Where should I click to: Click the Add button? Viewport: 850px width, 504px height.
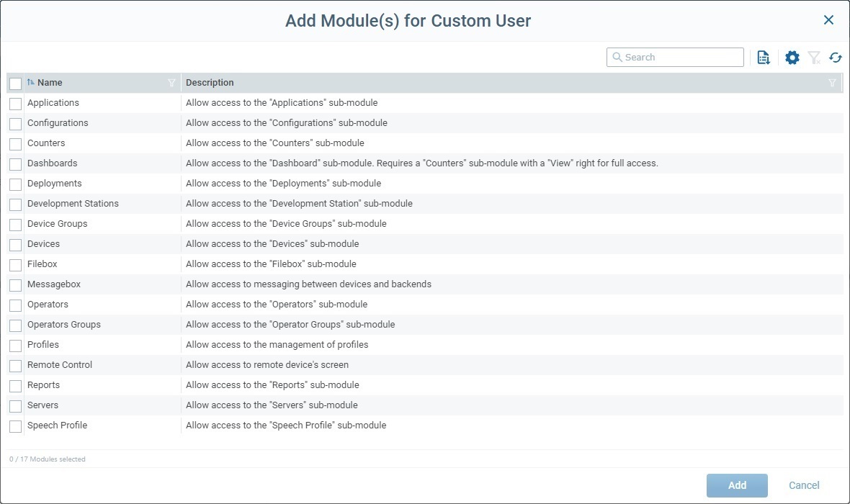736,485
